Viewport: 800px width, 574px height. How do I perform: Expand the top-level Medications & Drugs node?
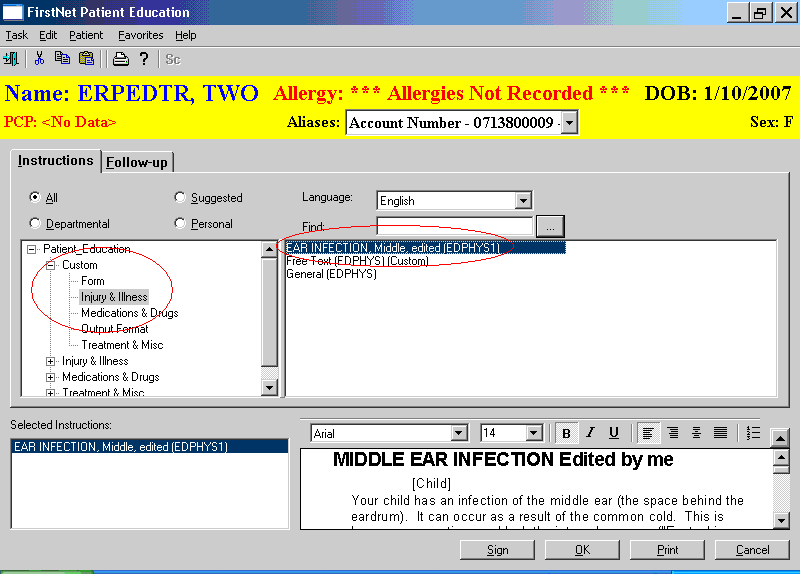[51, 377]
